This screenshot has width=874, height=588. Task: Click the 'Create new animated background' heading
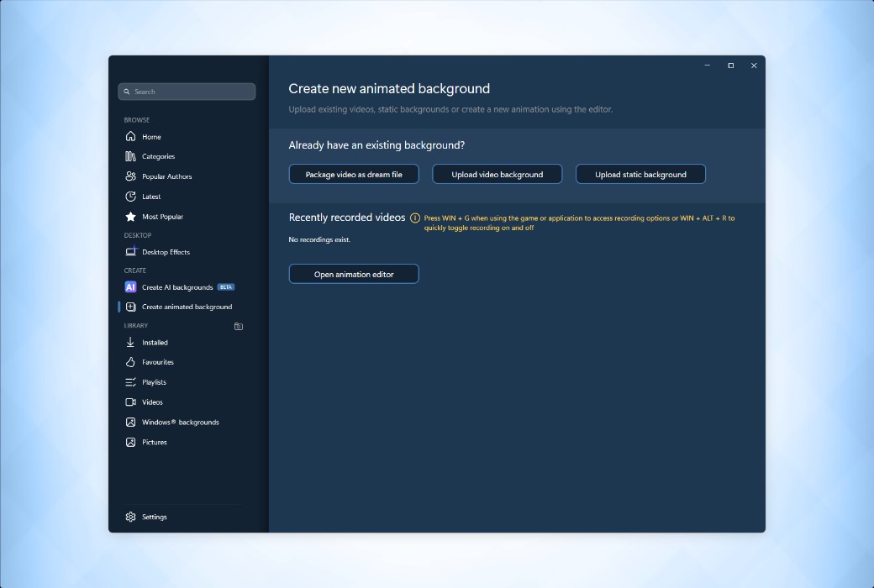coord(389,88)
